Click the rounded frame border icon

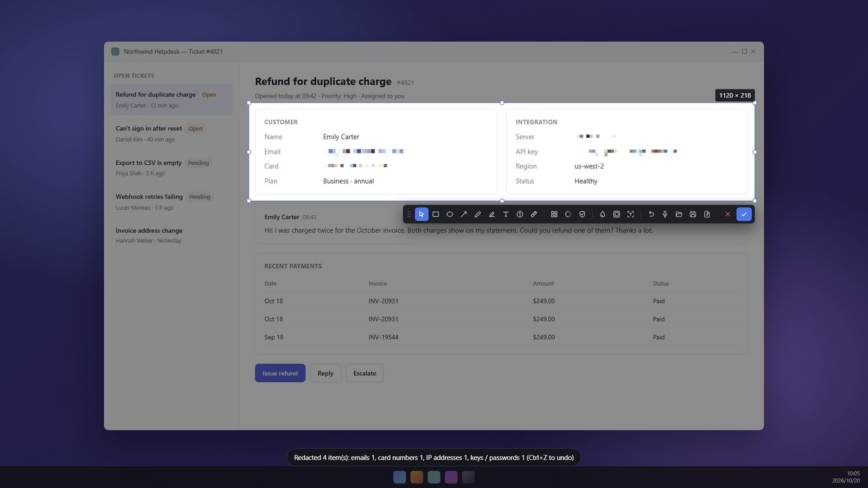click(616, 214)
